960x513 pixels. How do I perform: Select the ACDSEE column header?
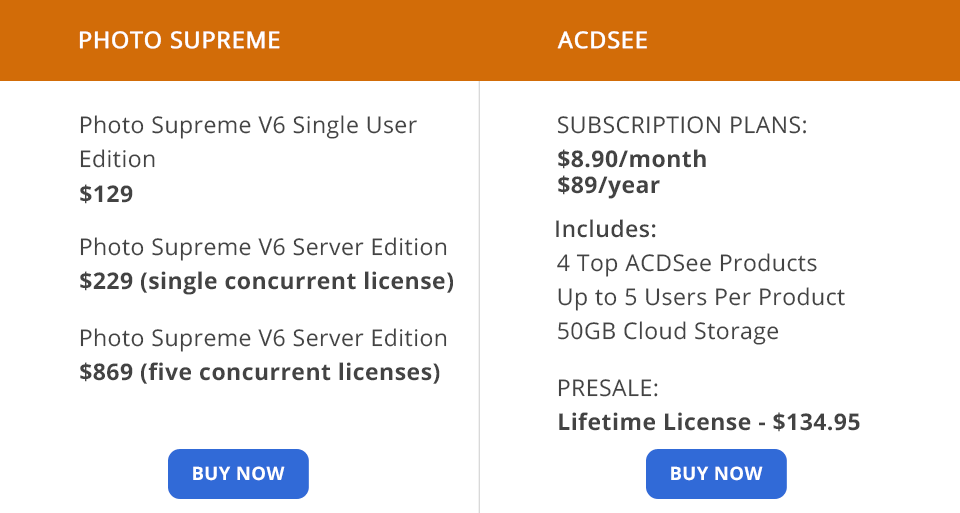(x=603, y=41)
